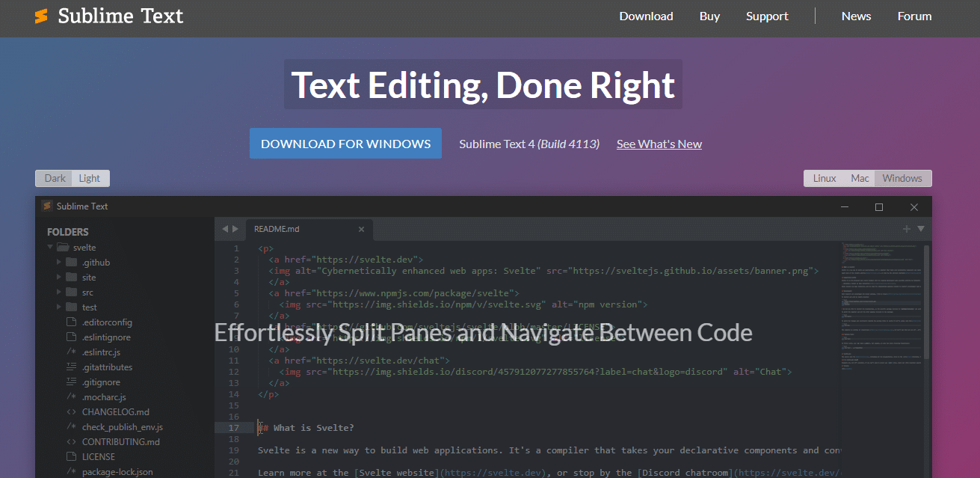Switch screenshot theme to Dark
Screen dimensions: 980x478
pyautogui.click(x=55, y=178)
